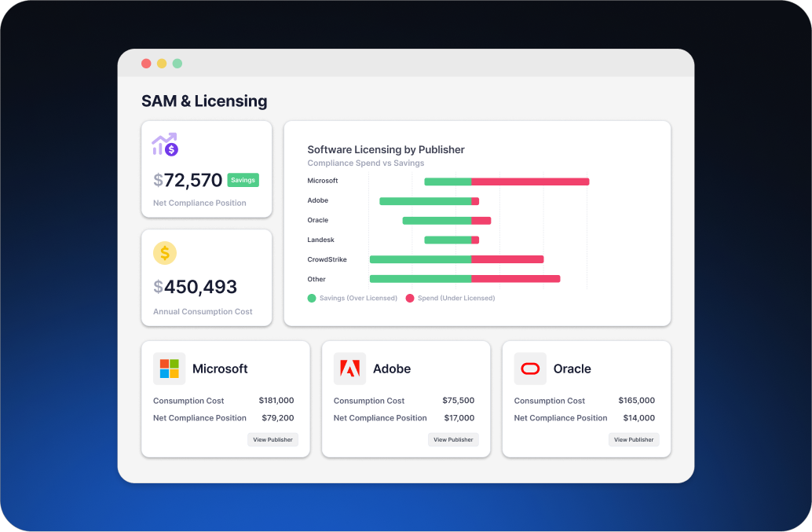
Task: Click Net Compliance Position label in Oracle card
Action: tap(561, 418)
